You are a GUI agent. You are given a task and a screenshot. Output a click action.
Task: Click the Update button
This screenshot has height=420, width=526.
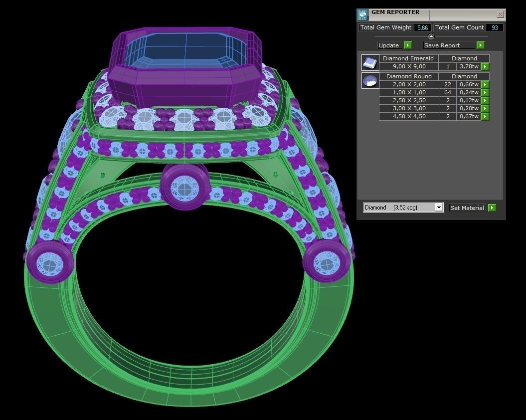click(394, 45)
